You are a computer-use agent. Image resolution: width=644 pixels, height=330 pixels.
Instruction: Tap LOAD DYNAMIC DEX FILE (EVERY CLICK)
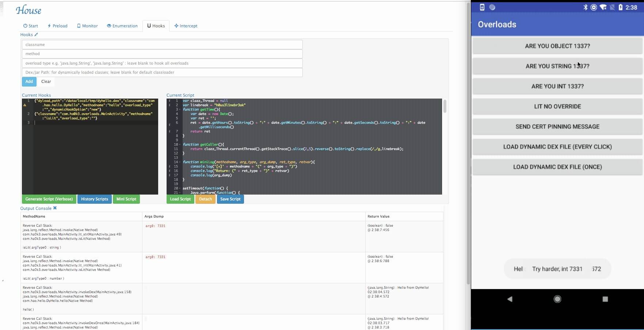tap(557, 147)
